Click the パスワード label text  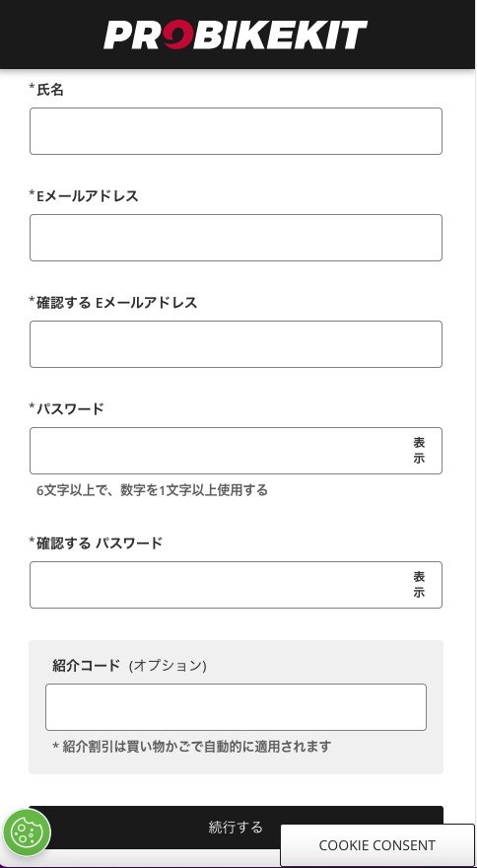point(66,408)
